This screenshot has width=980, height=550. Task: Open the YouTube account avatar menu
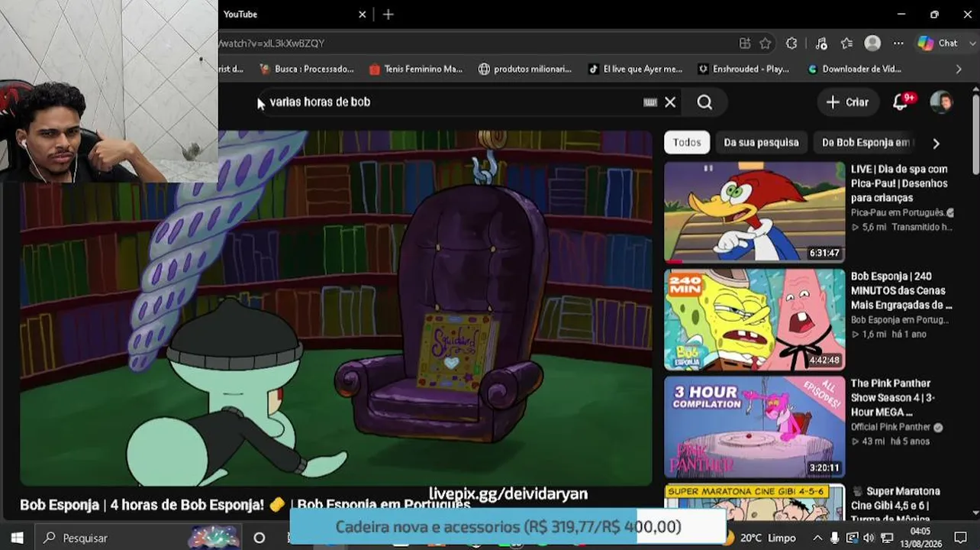click(941, 102)
